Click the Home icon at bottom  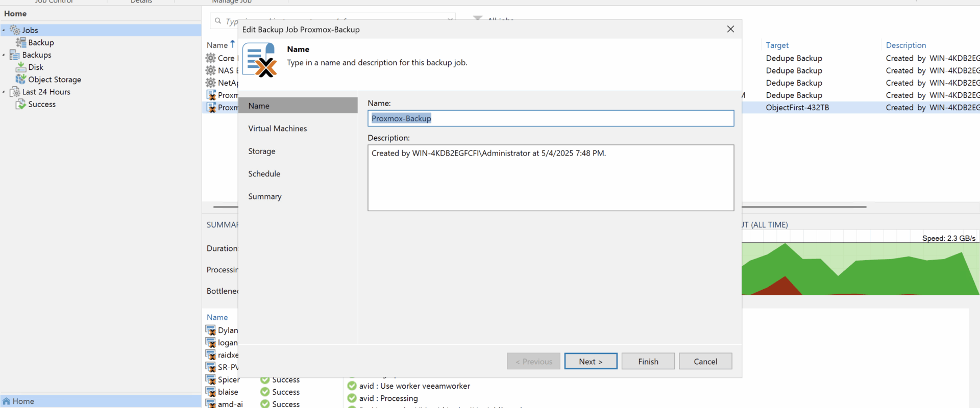[7, 401]
